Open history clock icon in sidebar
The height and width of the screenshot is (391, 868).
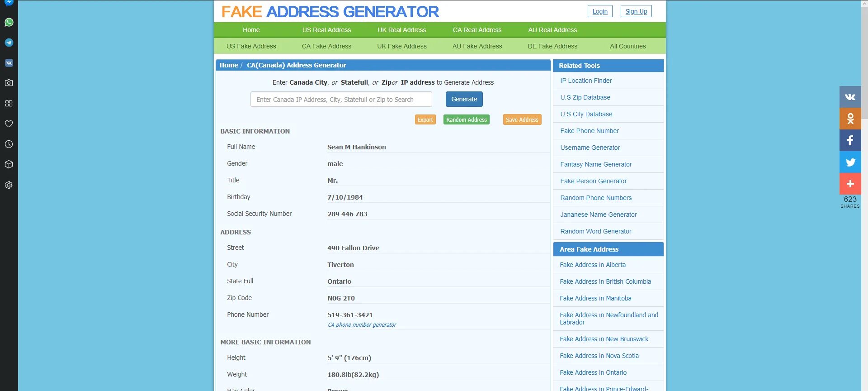(x=9, y=144)
